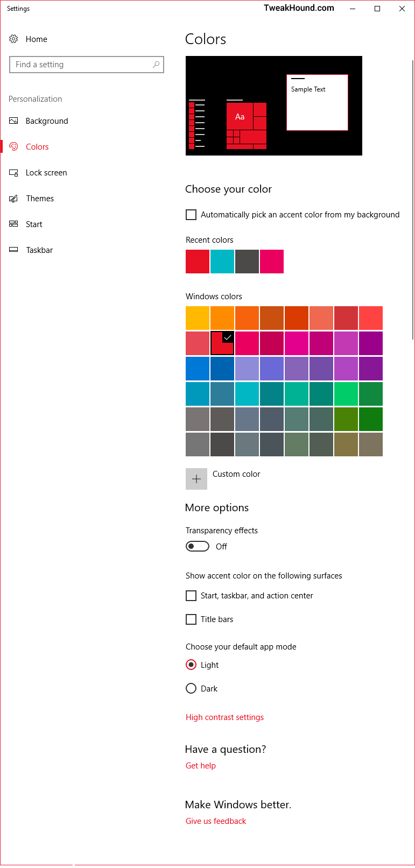Maximize the Settings window
Screen dimensions: 415x868
[x=377, y=9]
